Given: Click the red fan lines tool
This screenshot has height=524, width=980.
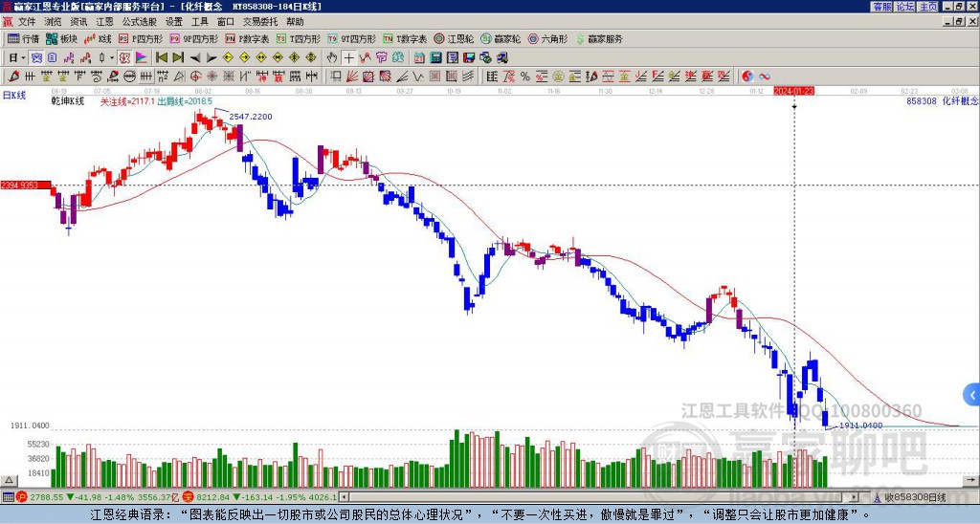Looking at the screenshot, I should click(x=352, y=76).
